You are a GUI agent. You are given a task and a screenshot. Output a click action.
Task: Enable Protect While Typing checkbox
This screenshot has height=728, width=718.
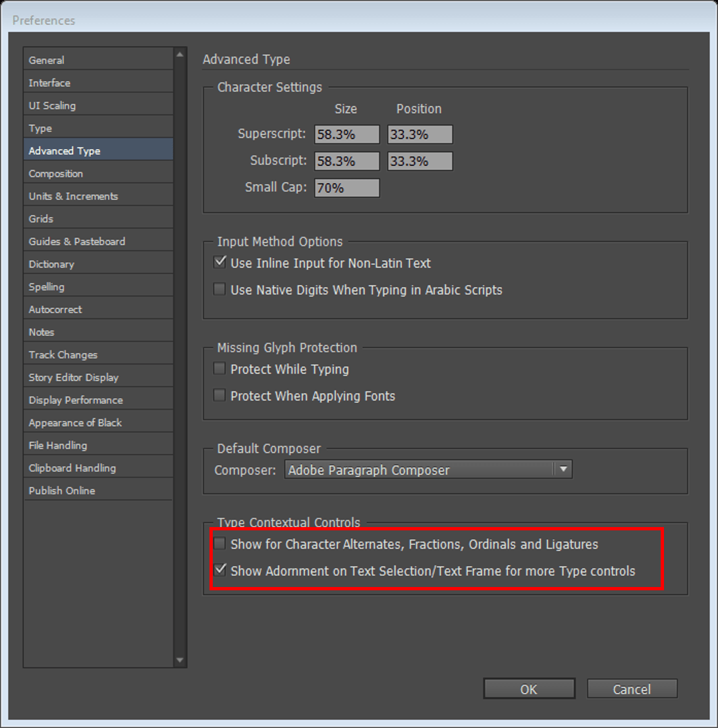point(219,369)
